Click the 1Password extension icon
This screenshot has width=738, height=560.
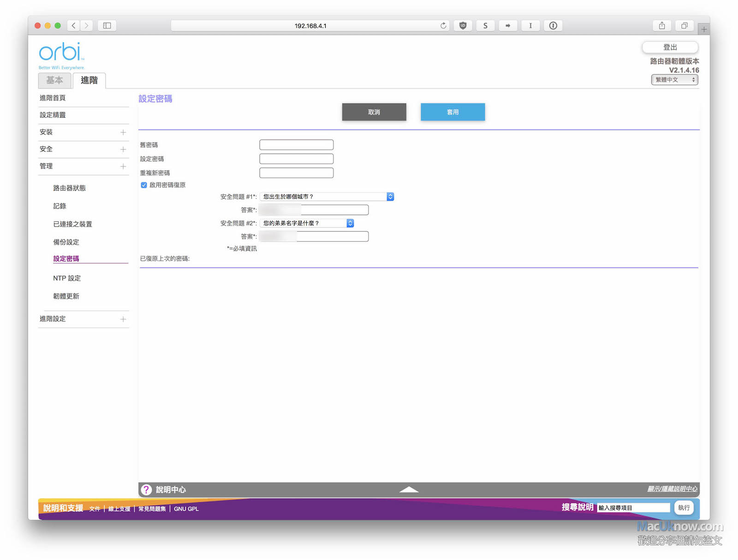pos(553,26)
